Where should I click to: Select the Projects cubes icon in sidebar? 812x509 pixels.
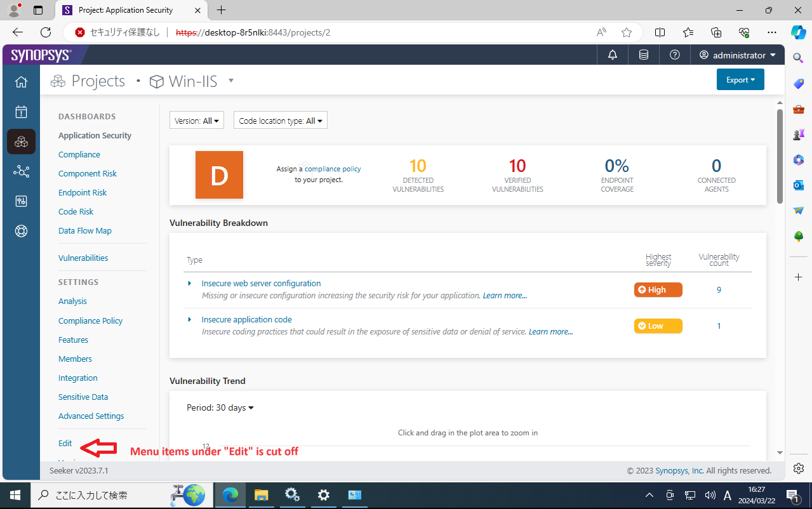[x=21, y=142]
